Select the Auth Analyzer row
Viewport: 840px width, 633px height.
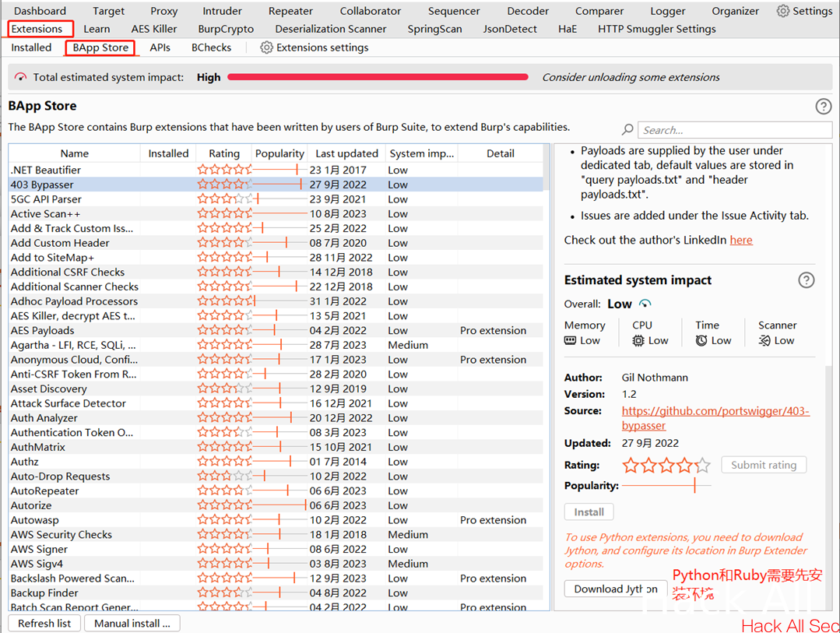pos(276,417)
